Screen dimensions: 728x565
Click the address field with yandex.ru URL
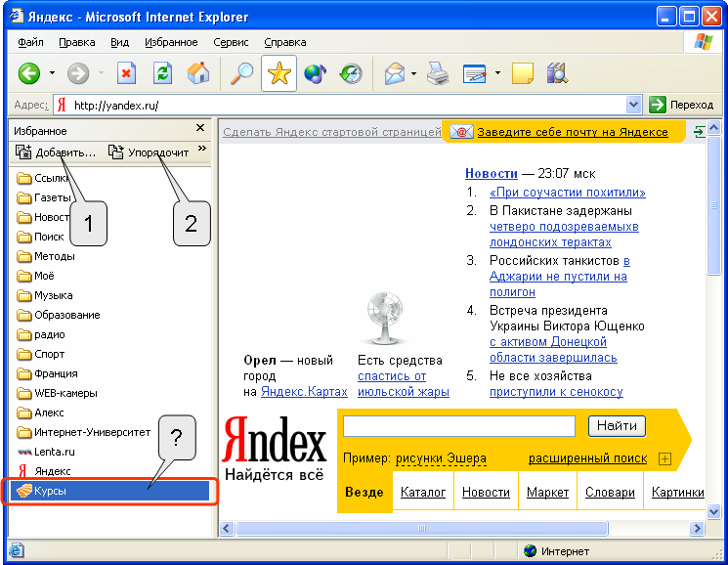(x=348, y=106)
